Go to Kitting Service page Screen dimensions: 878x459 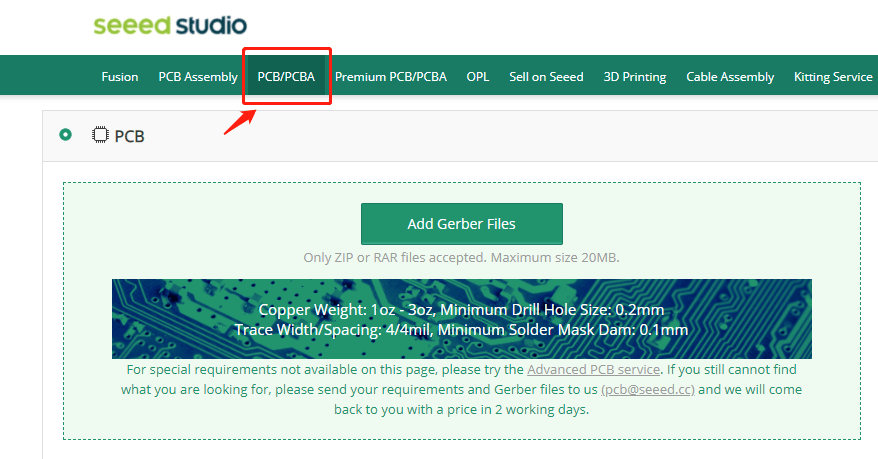point(833,77)
